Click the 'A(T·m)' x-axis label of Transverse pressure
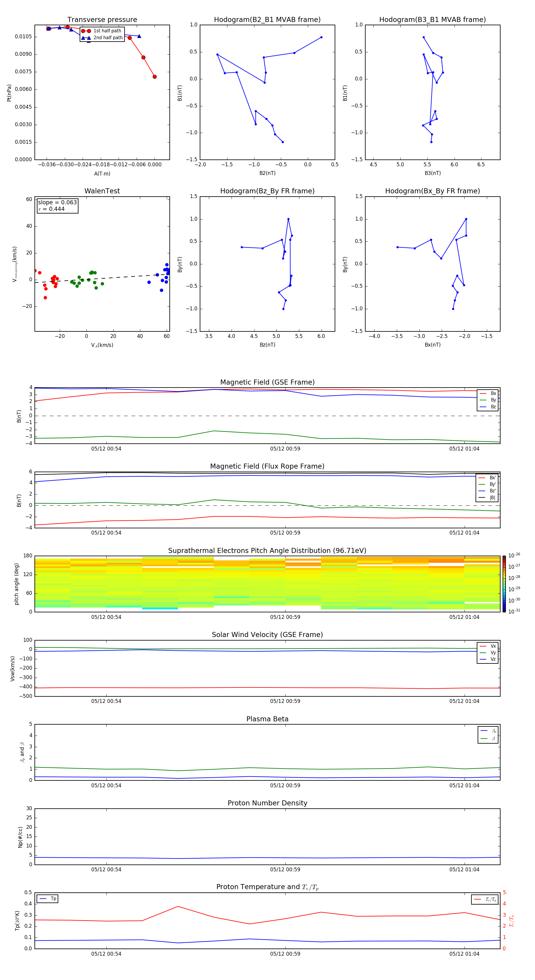Screen dimensions: 535x980 click(102, 173)
